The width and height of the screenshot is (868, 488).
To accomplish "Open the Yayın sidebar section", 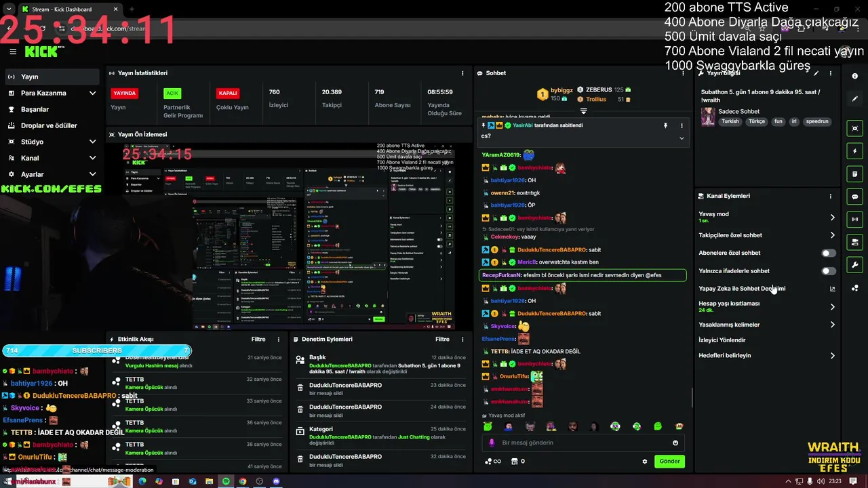I will tap(52, 77).
